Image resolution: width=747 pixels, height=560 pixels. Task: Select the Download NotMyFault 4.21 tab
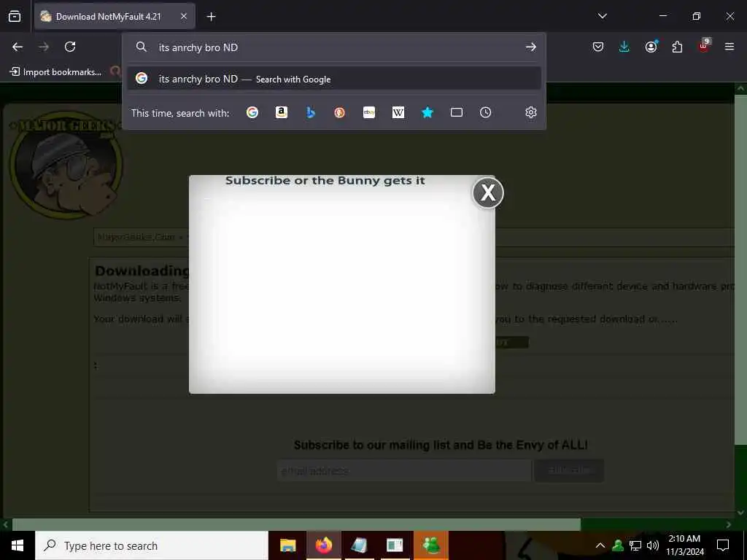pos(115,16)
